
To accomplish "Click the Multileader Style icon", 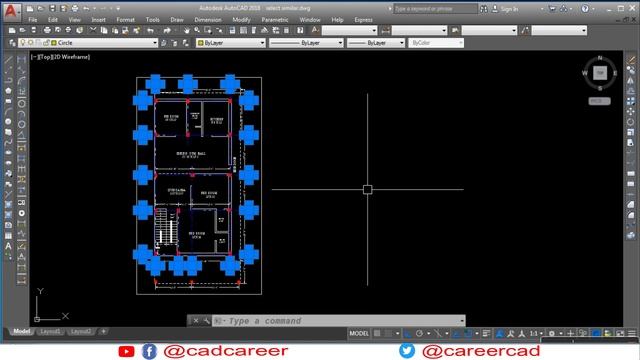I will (x=525, y=30).
